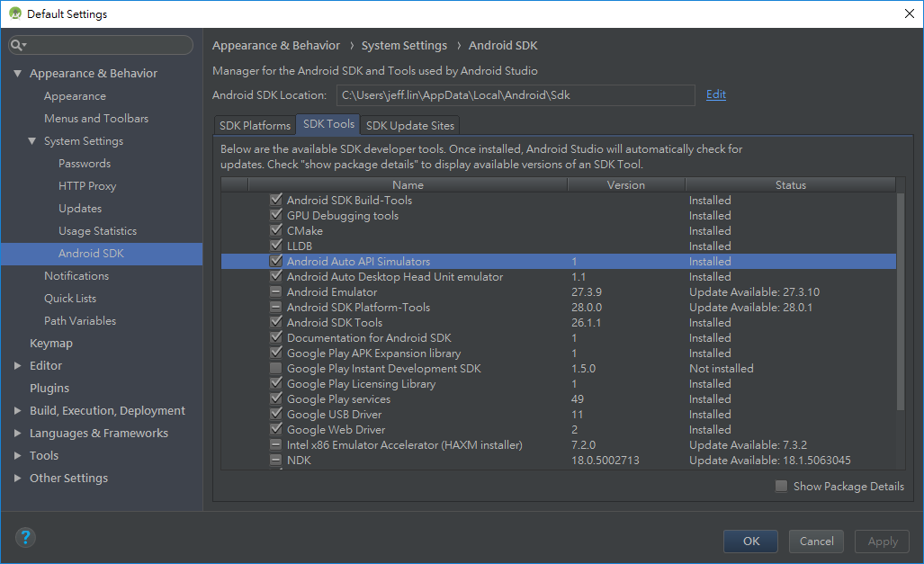
Task: Open the Updates settings page
Action: tap(80, 208)
